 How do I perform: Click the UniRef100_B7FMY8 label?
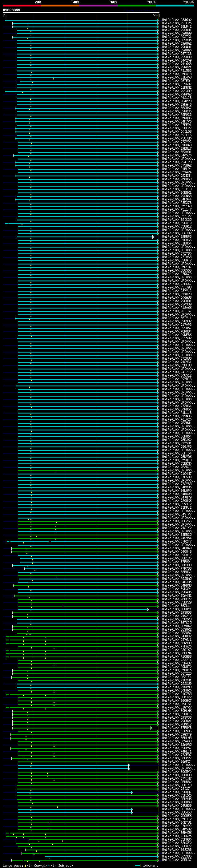pyautogui.click(x=177, y=728)
